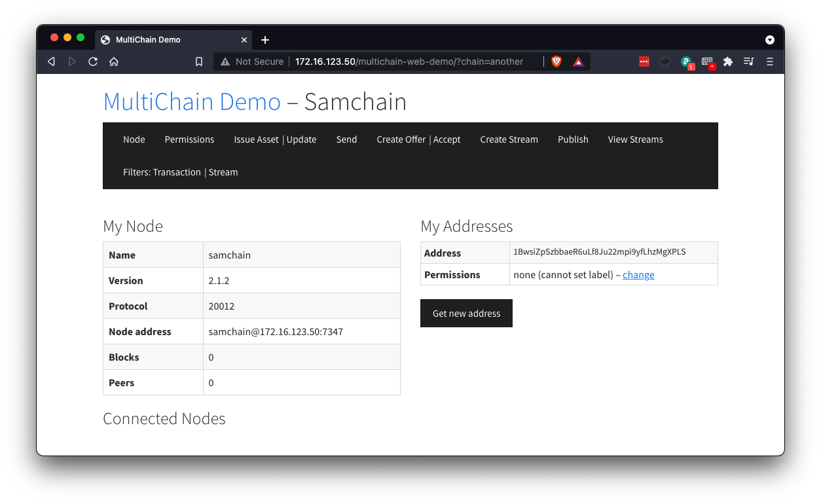The height and width of the screenshot is (504, 821).
Task: Click the protocol value 20012
Action: tap(221, 306)
